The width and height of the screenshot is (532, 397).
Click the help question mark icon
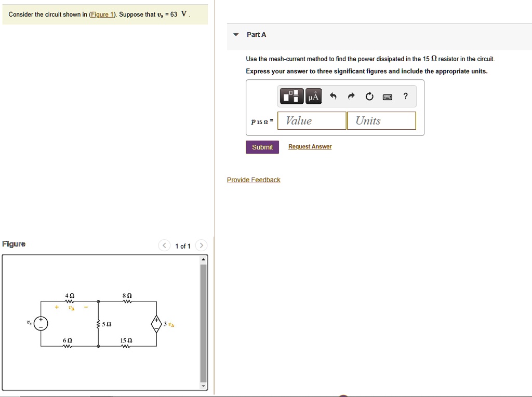tap(405, 96)
